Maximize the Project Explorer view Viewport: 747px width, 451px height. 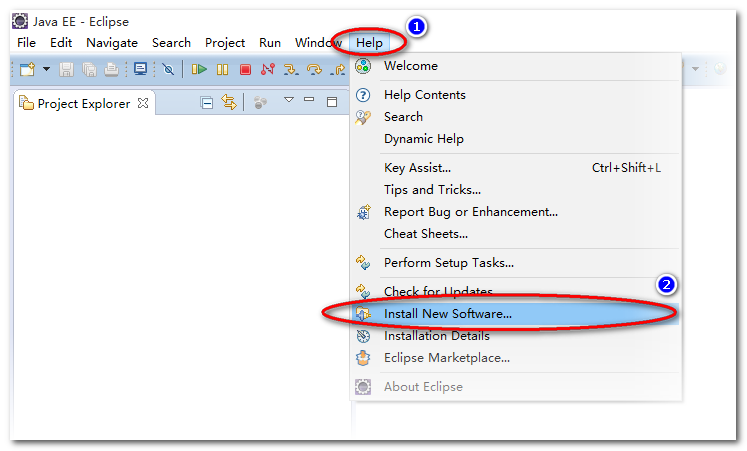pos(332,102)
